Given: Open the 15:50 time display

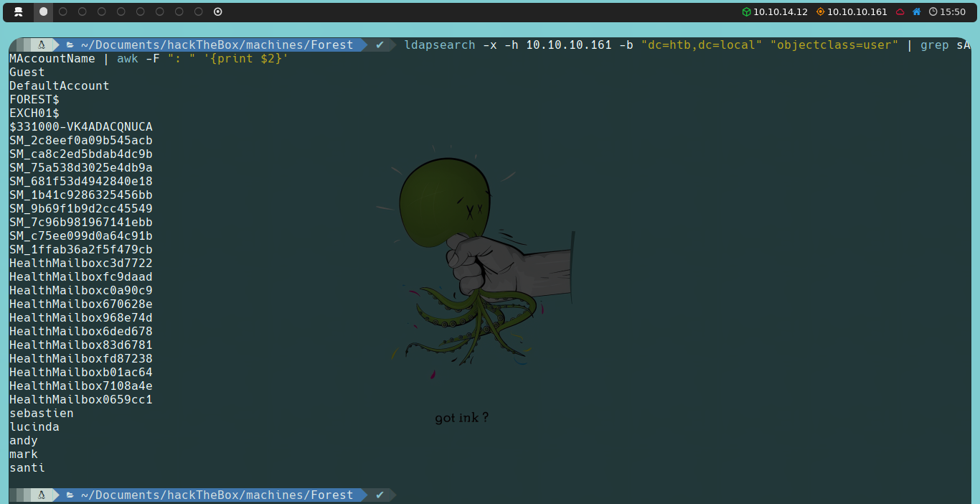Looking at the screenshot, I should pos(953,11).
